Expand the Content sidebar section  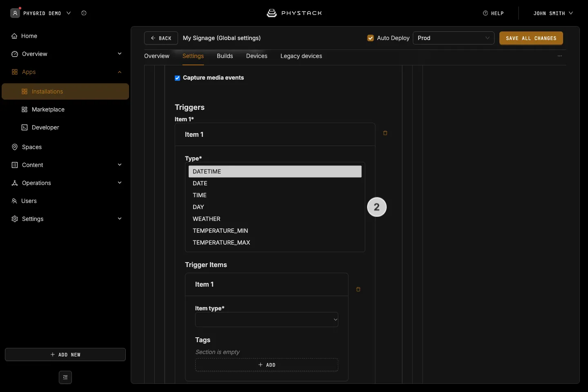point(120,165)
